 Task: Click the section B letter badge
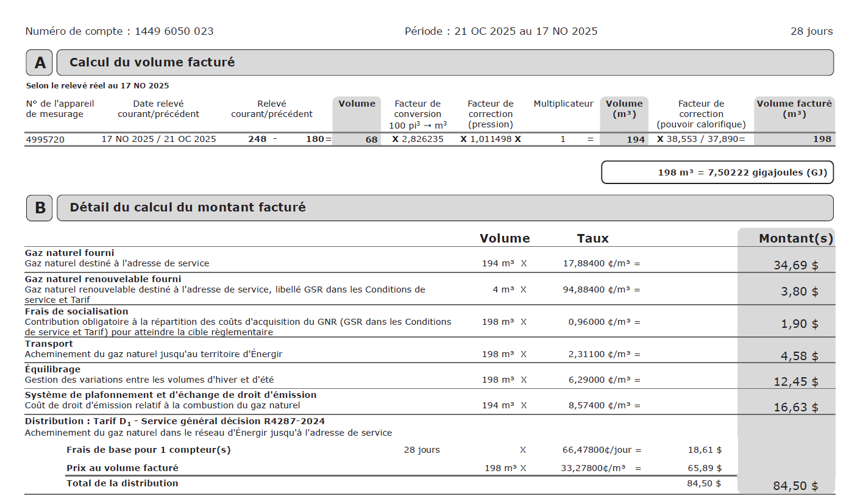(40, 208)
